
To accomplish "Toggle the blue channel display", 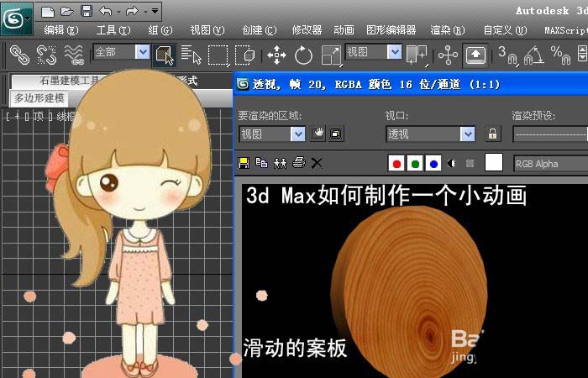I will (x=433, y=164).
